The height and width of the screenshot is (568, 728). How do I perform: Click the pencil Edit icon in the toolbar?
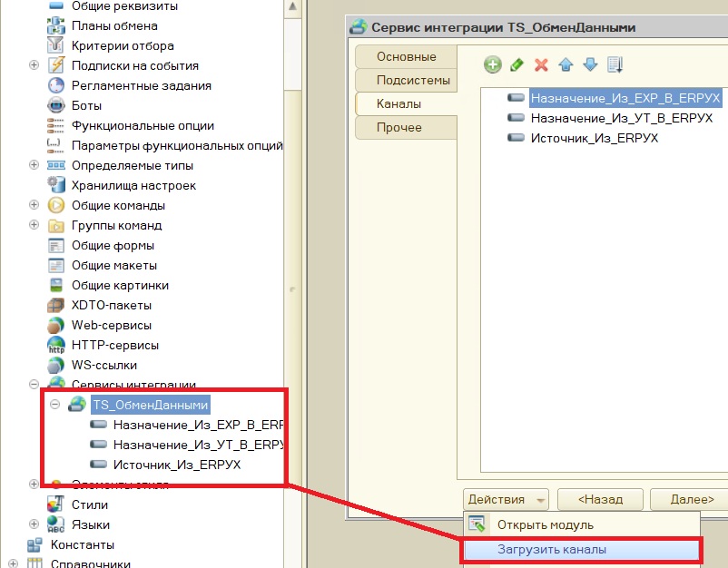(517, 64)
